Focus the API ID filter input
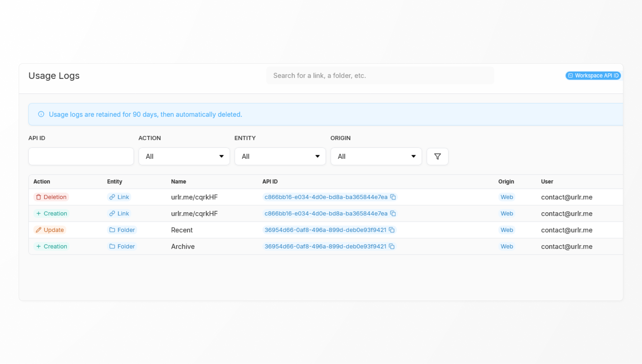 (81, 156)
